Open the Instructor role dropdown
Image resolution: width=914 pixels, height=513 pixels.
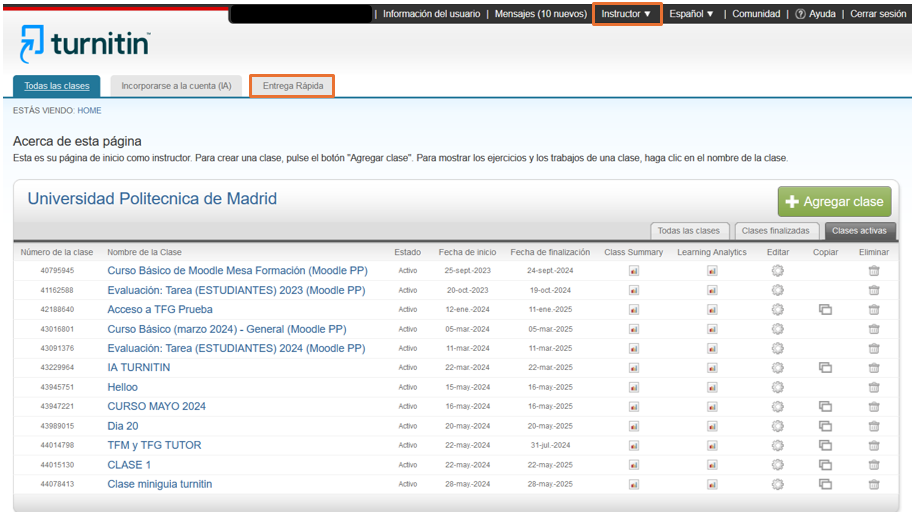627,14
